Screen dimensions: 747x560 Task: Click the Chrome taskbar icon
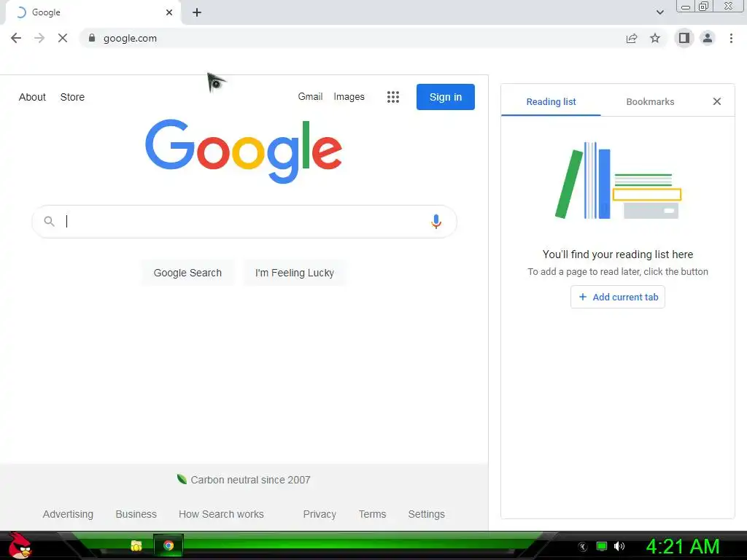(x=169, y=545)
